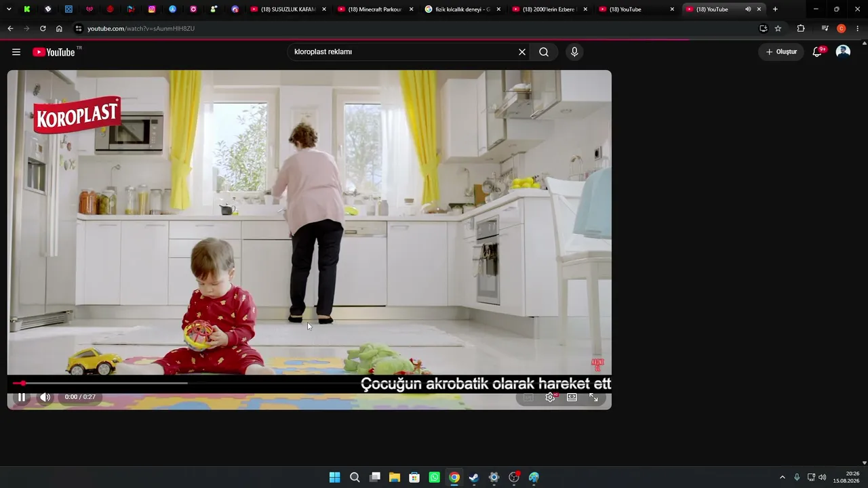The height and width of the screenshot is (488, 868).
Task: Install app icon in address bar
Action: pos(763,28)
